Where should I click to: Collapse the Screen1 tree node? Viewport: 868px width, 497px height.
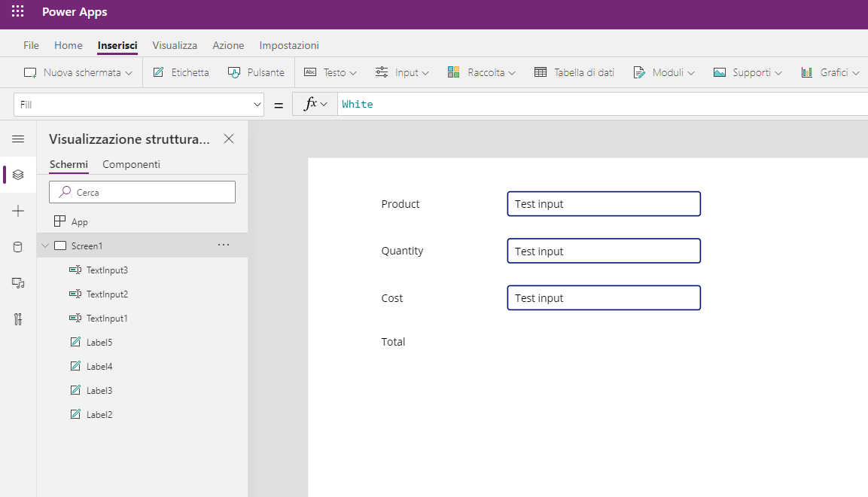point(44,245)
